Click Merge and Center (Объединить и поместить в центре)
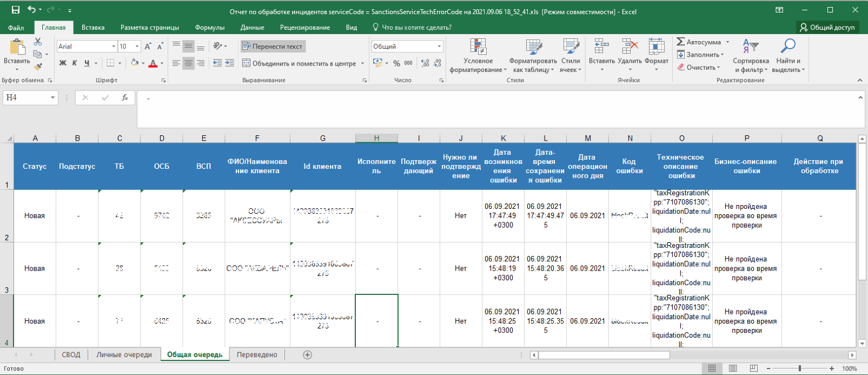868x375 pixels. [299, 63]
